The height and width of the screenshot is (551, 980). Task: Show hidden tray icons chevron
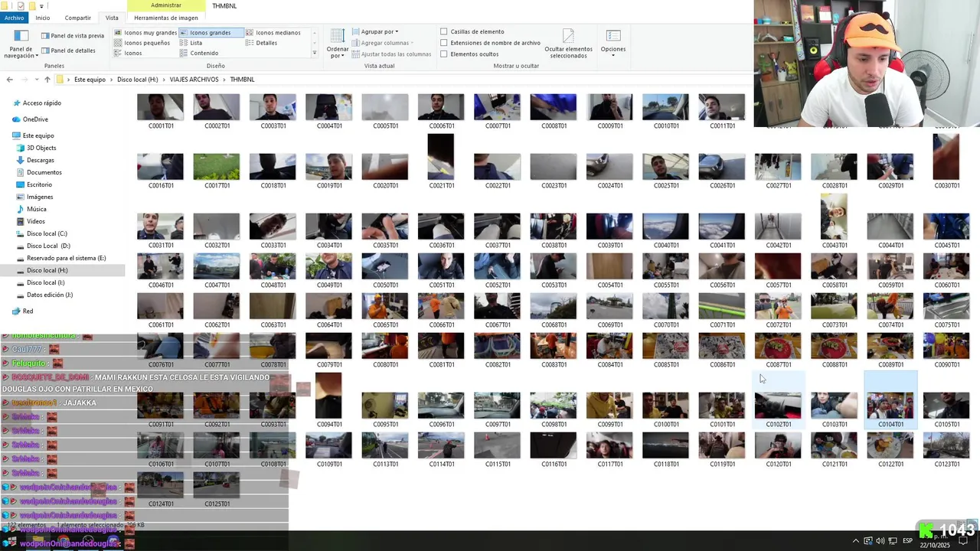click(855, 541)
